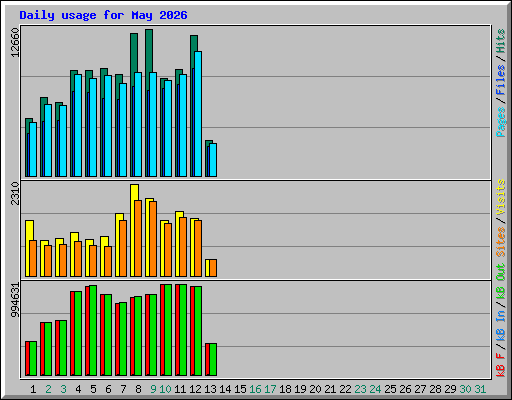The image size is (512, 400).
Task: Click the cyan pages bar for day 12
Action: pos(198,114)
